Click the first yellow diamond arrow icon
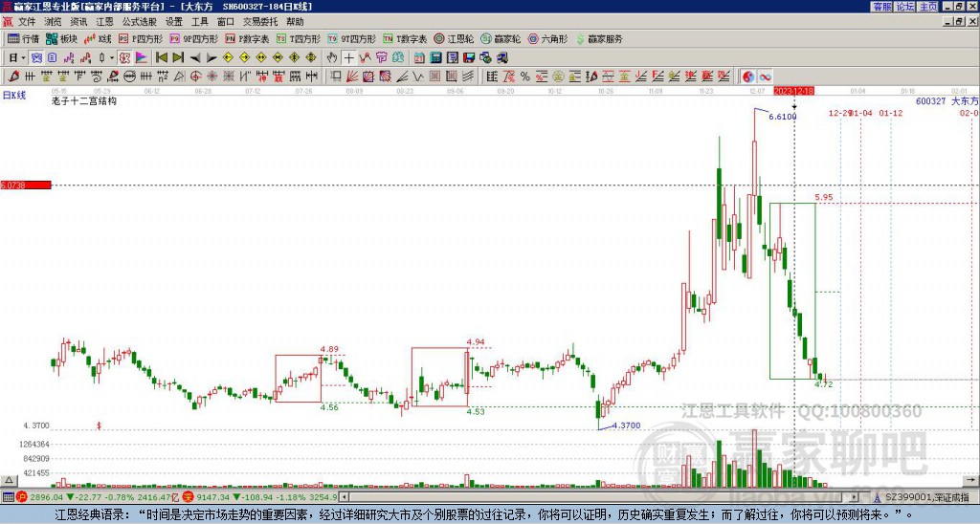Image resolution: width=980 pixels, height=524 pixels. pyautogui.click(x=228, y=58)
